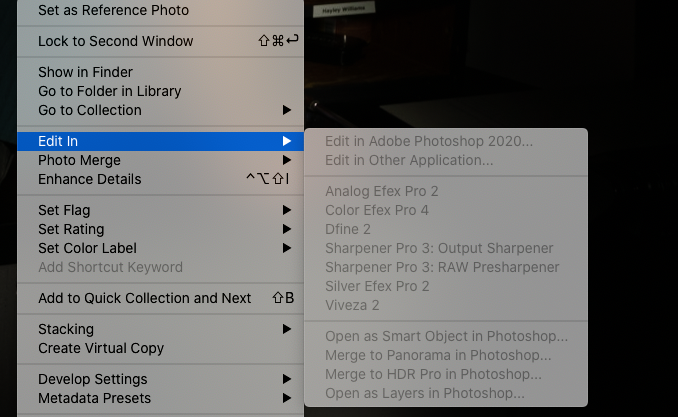
Task: Choose Edit in Adobe Photoshop 2020
Action: [x=429, y=141]
